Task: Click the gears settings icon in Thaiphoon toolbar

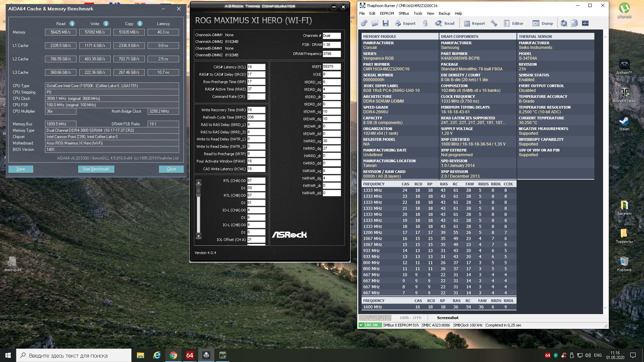Action: coord(364,23)
